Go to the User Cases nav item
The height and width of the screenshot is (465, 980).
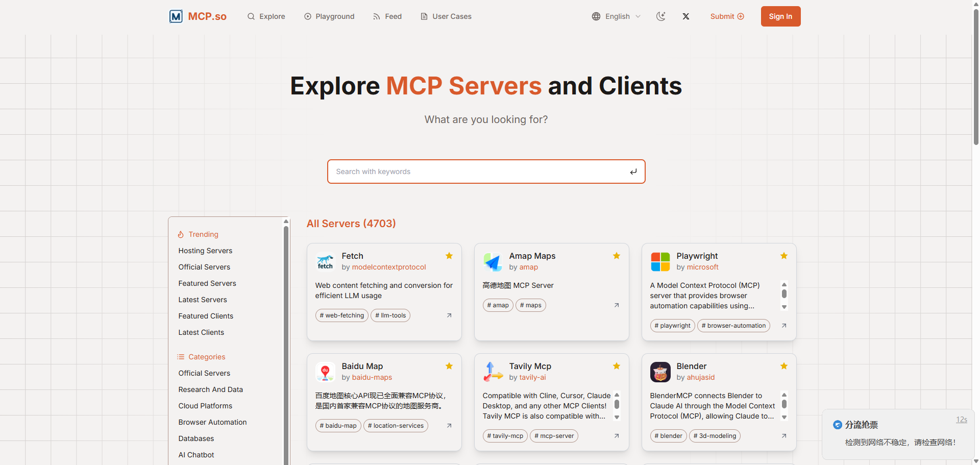coord(446,16)
